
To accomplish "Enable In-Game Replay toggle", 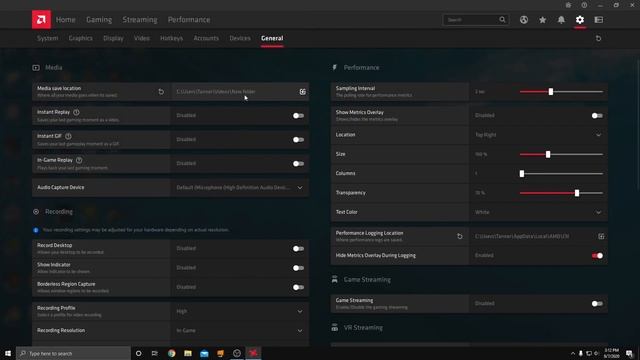I will (x=298, y=164).
